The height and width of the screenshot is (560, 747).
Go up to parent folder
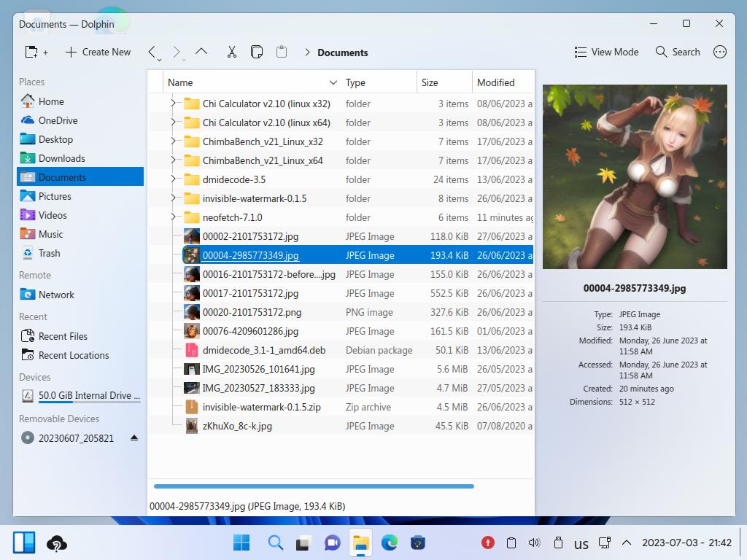[x=202, y=52]
